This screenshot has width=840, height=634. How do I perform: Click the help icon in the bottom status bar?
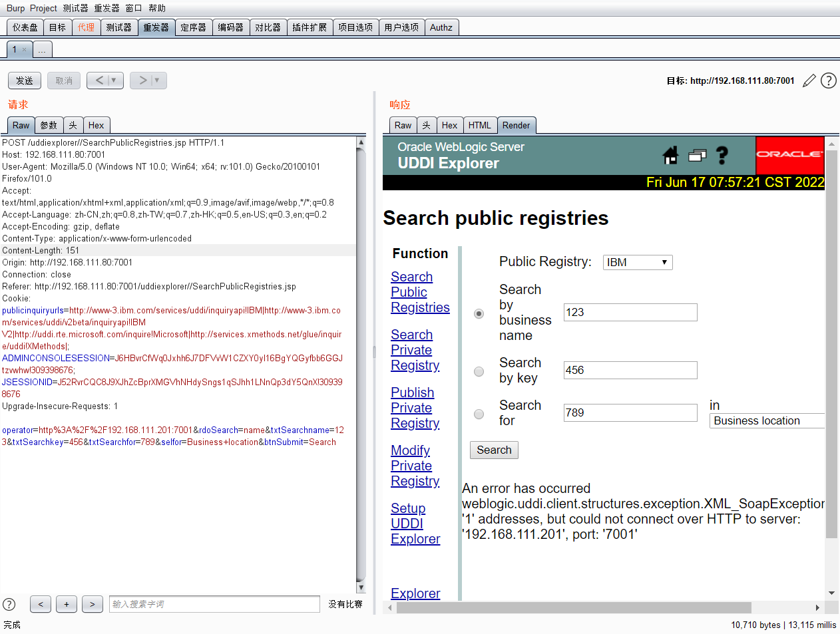pos(9,604)
